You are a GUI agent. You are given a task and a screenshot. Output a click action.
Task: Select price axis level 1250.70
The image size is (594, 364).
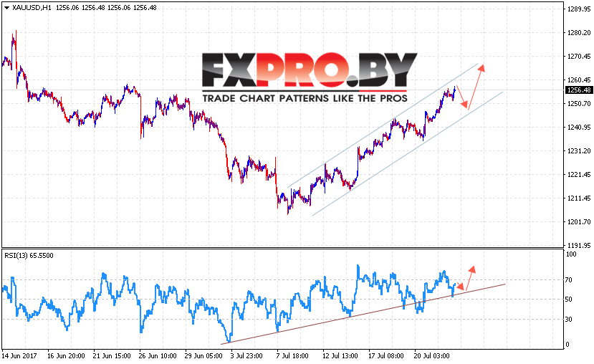[579, 103]
